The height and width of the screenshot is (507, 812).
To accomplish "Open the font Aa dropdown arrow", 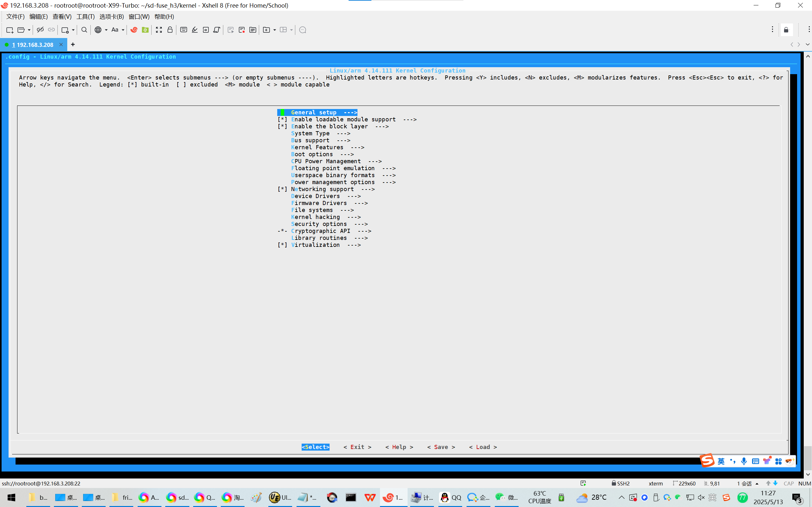I will click(123, 30).
